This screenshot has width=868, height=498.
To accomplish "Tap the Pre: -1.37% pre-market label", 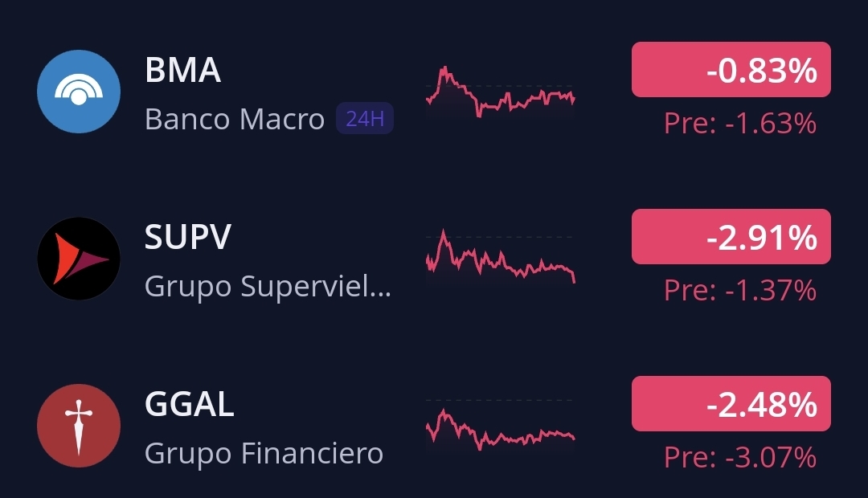I will click(x=739, y=290).
